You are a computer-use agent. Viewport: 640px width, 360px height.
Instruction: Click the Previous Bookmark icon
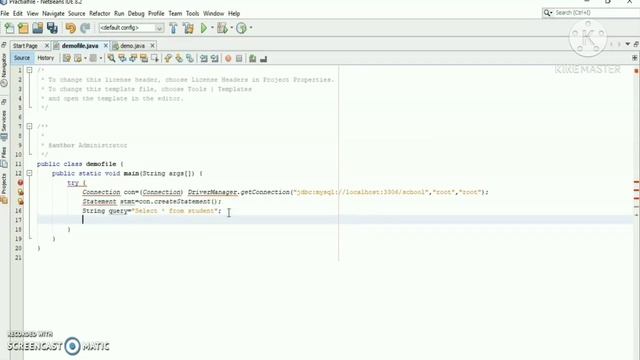coord(168,59)
